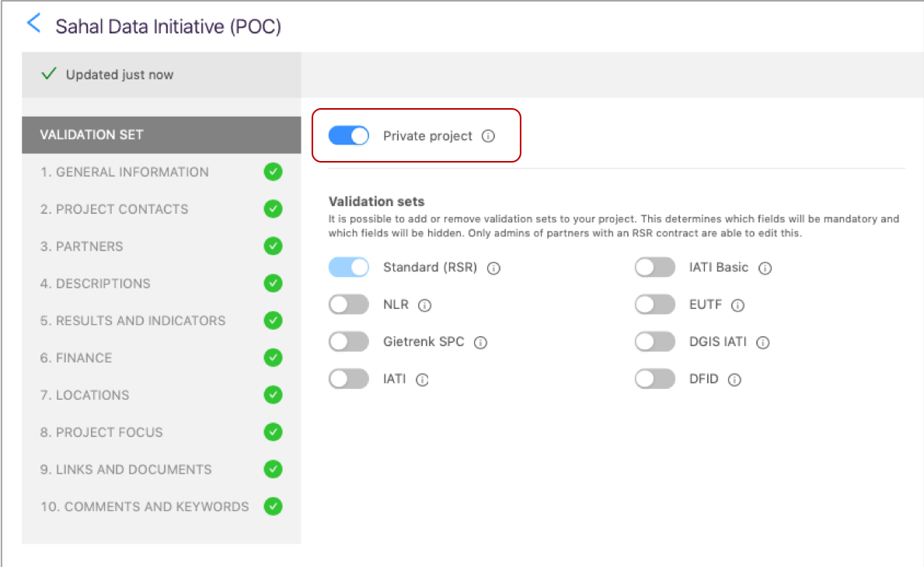Image resolution: width=924 pixels, height=567 pixels.
Task: Click info icon next to the IATI toggle label
Action: [x=422, y=380]
